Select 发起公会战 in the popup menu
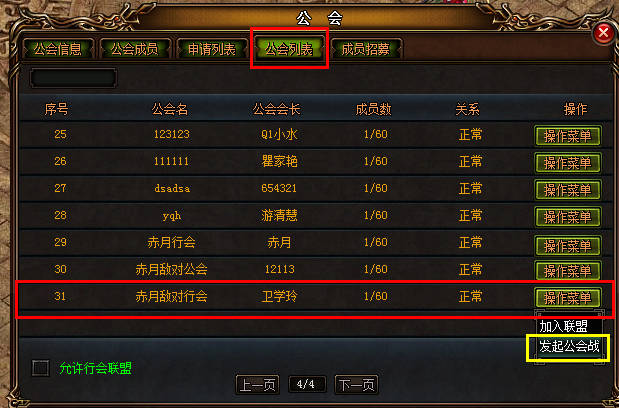 pos(568,347)
